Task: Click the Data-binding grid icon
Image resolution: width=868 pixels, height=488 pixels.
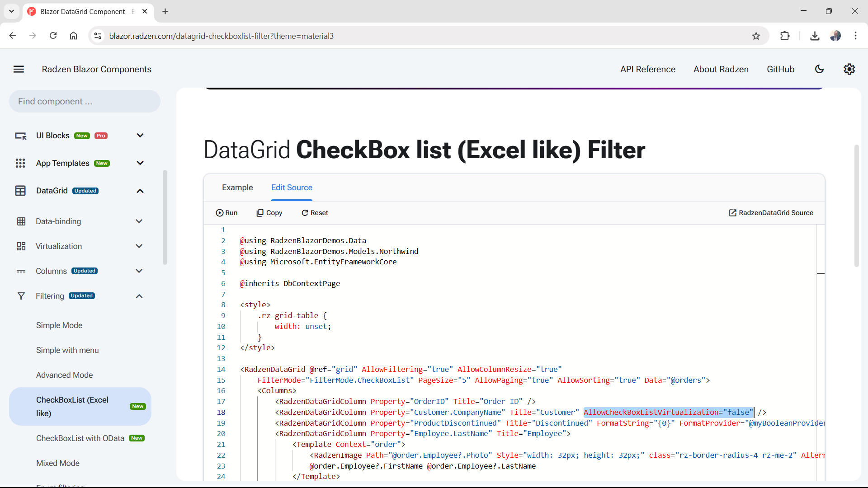Action: coord(21,221)
